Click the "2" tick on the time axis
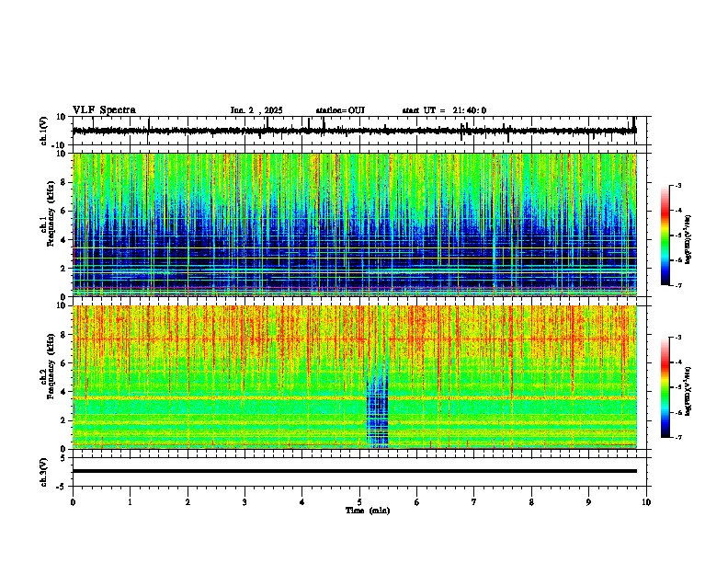The width and height of the screenshot is (728, 563). pyautogui.click(x=188, y=502)
